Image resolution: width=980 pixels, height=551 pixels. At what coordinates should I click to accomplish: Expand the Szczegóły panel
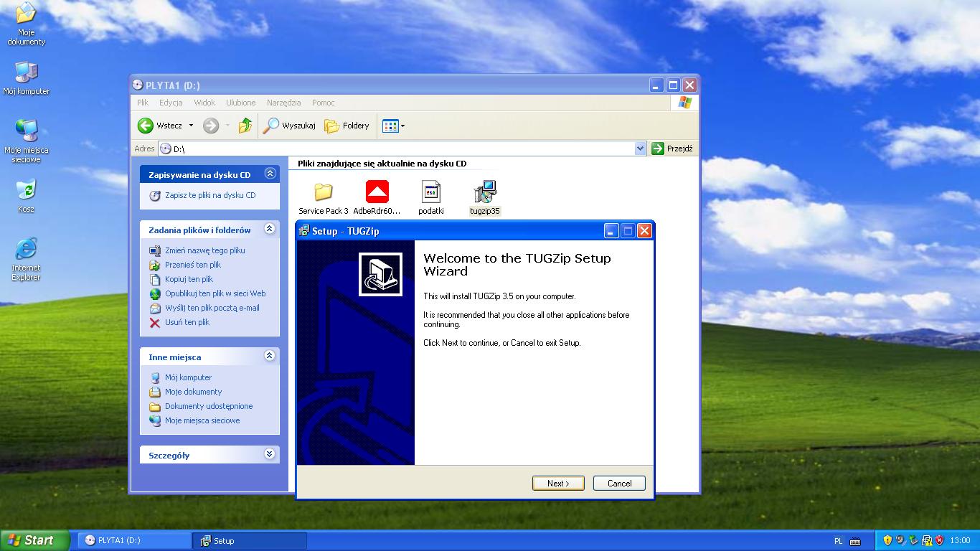[270, 454]
